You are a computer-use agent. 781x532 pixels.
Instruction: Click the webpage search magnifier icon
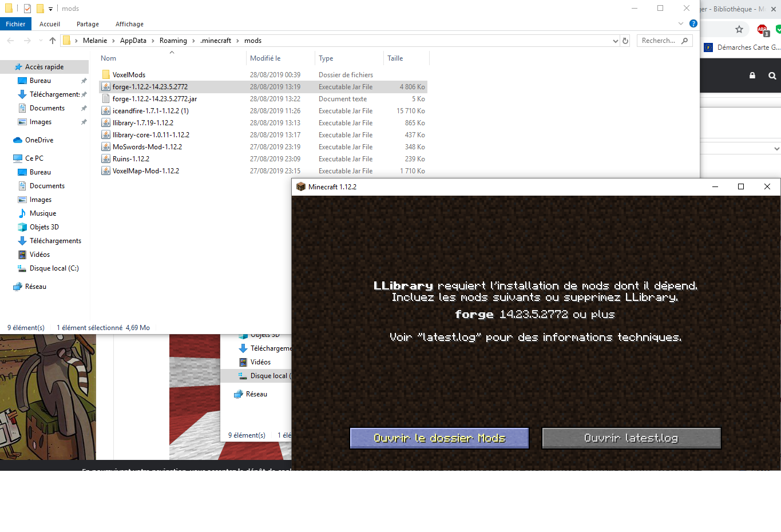click(772, 76)
